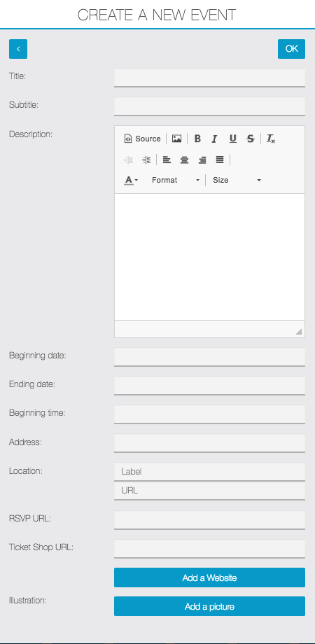Click Add a Website button
The width and height of the screenshot is (315, 644).
(x=209, y=577)
